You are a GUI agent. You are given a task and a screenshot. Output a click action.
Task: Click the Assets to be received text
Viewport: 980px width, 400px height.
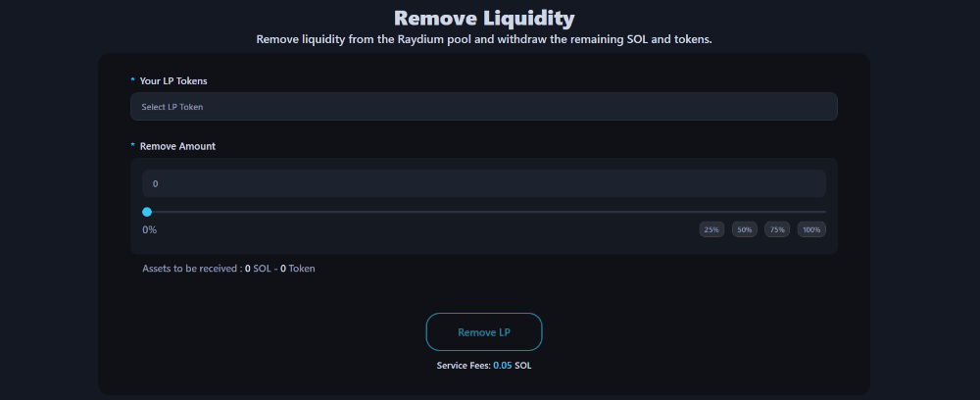[x=191, y=268]
